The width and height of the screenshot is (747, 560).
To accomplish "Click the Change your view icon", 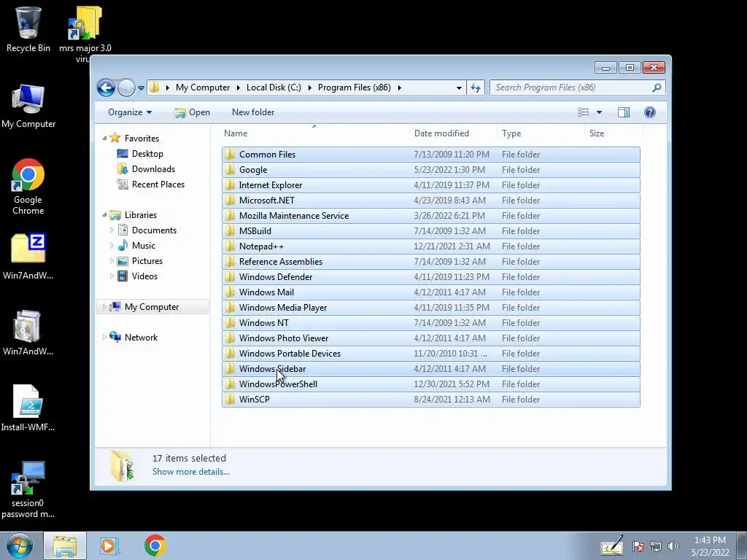I will [583, 112].
